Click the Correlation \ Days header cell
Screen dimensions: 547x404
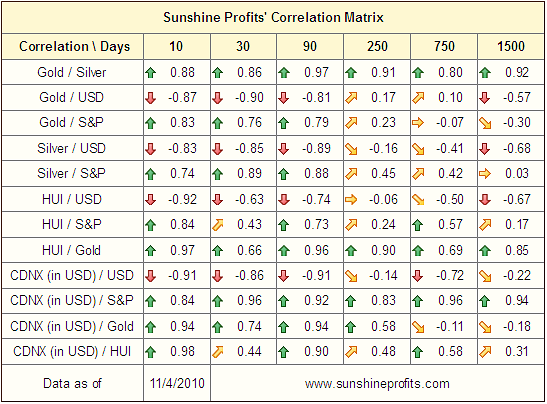[x=73, y=46]
